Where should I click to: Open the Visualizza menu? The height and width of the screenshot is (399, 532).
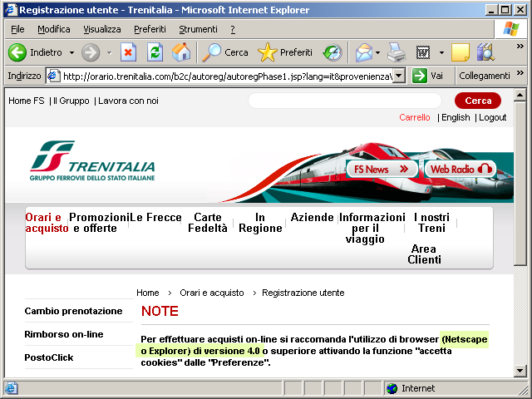101,29
